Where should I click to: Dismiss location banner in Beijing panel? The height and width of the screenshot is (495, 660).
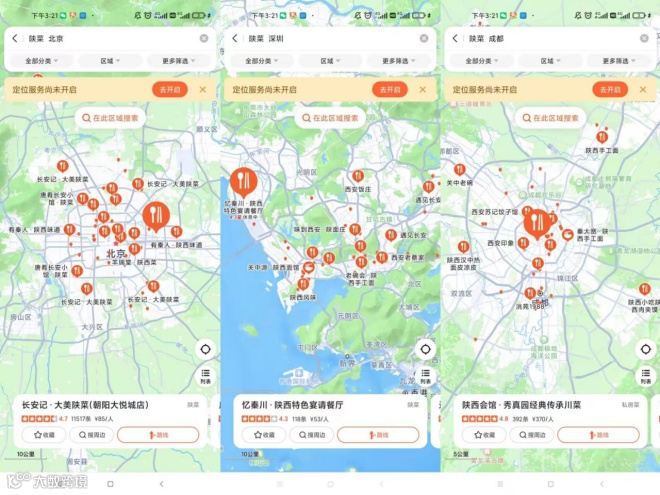click(x=202, y=90)
